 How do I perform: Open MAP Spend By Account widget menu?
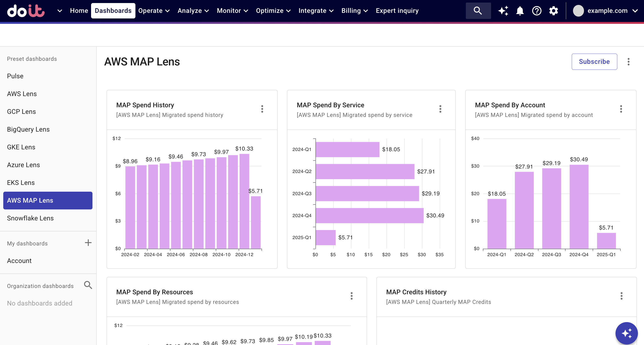tap(621, 109)
